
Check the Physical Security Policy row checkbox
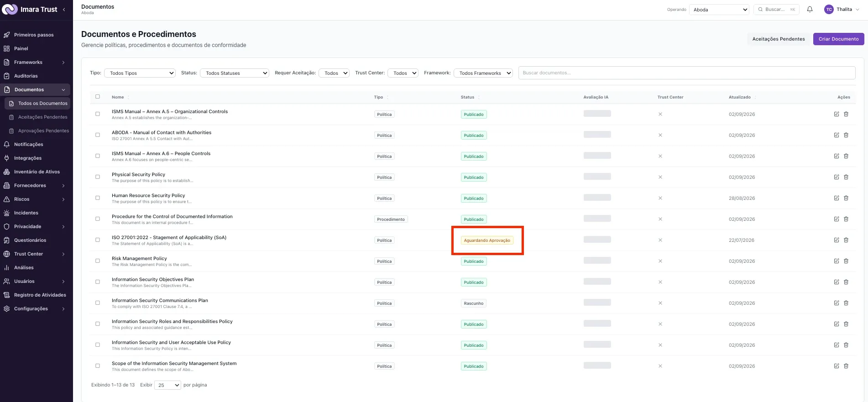pyautogui.click(x=98, y=177)
